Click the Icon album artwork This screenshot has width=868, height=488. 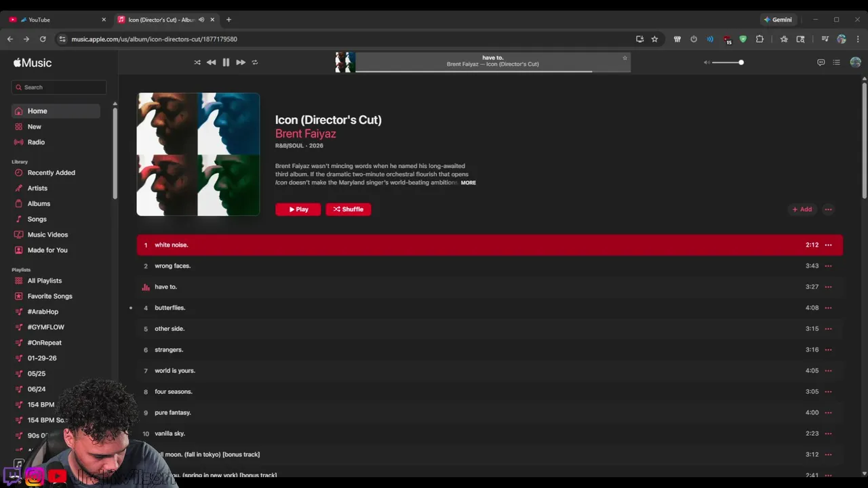(x=198, y=155)
